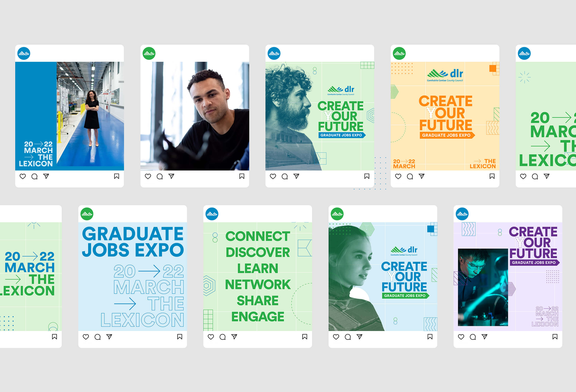Click the purple Graduate Jobs Expo banner

(534, 263)
